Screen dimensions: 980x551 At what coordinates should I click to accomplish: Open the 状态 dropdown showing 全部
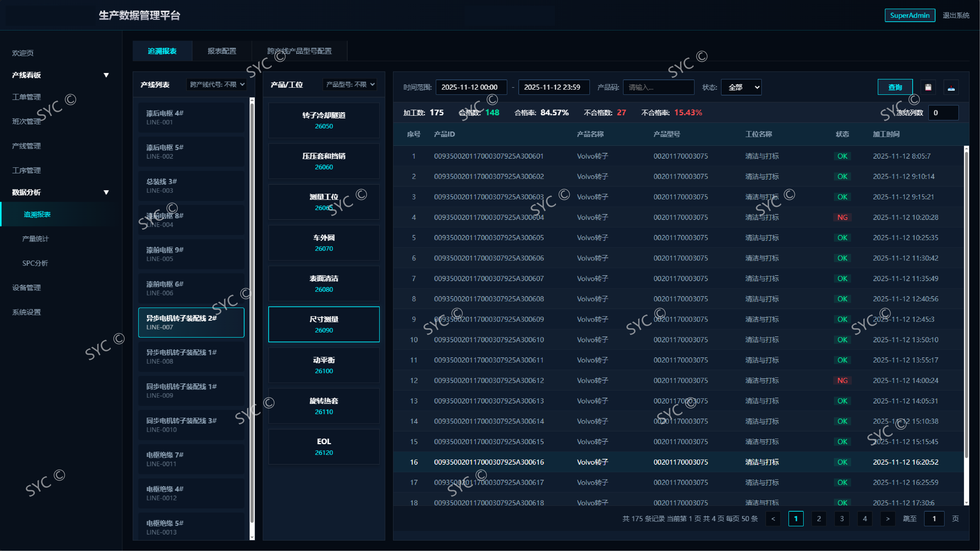tap(741, 87)
